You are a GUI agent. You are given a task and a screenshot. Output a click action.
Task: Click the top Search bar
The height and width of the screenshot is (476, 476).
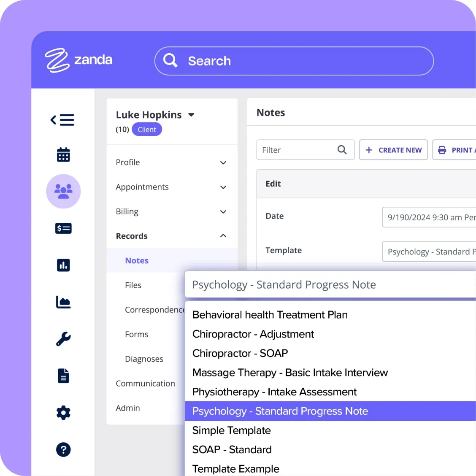tap(294, 61)
